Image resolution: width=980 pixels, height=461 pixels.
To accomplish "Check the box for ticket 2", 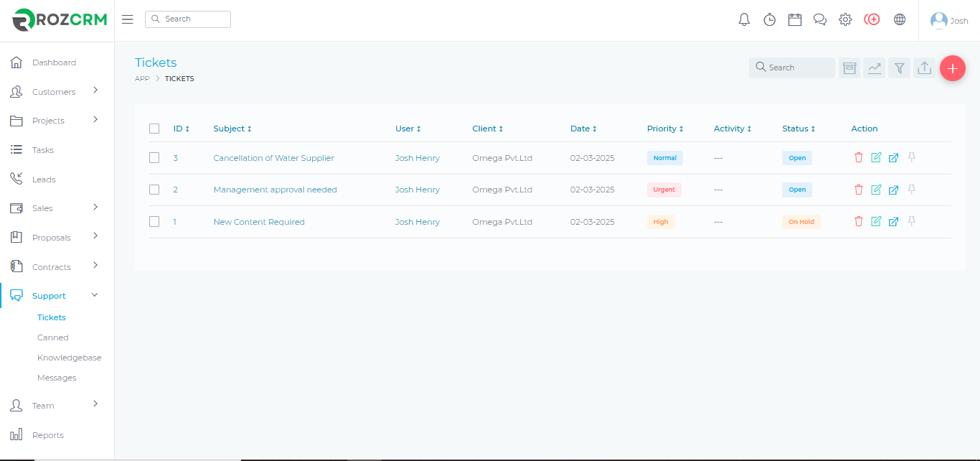I will click(154, 190).
